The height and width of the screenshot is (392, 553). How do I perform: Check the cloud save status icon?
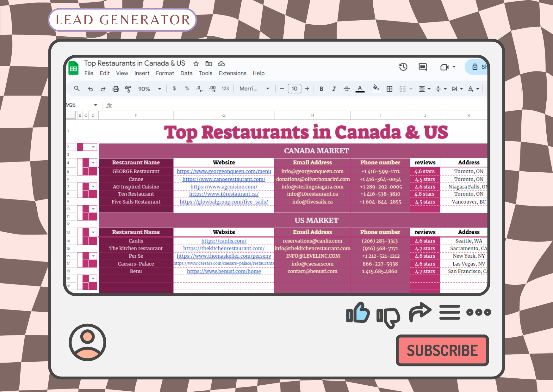coord(221,64)
